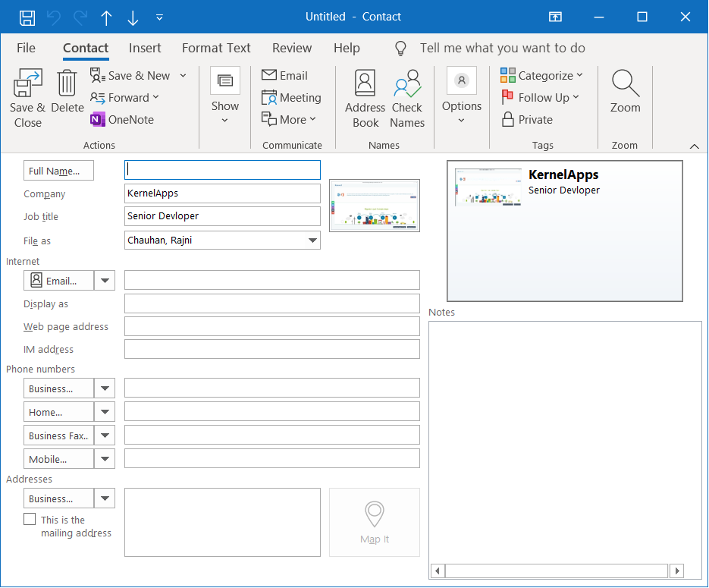Forward this contact
The height and width of the screenshot is (588, 709).
point(124,98)
